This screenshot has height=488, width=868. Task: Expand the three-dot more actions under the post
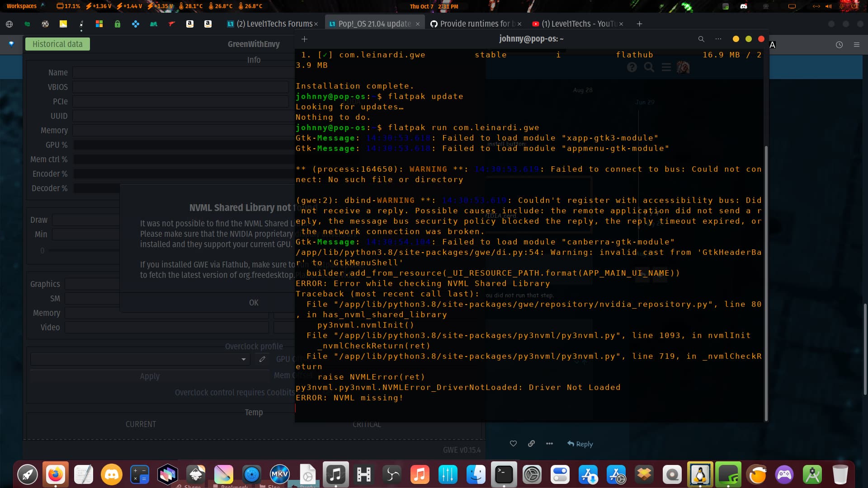[x=549, y=443]
